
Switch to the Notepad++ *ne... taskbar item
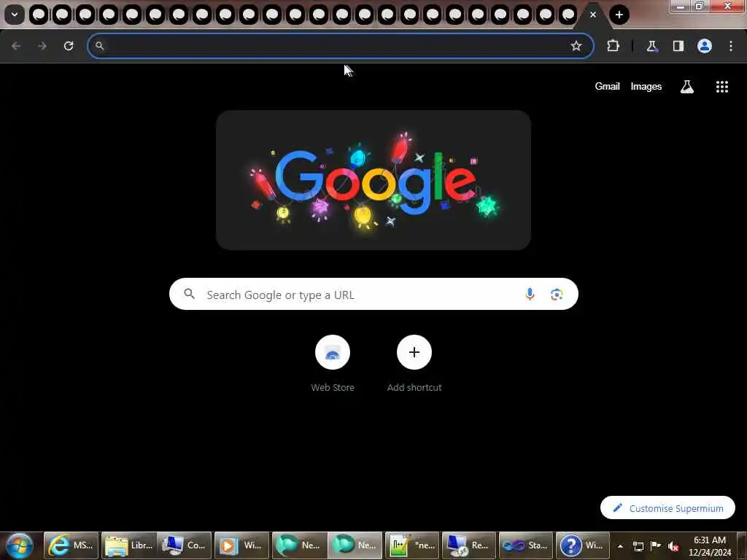tap(412, 545)
